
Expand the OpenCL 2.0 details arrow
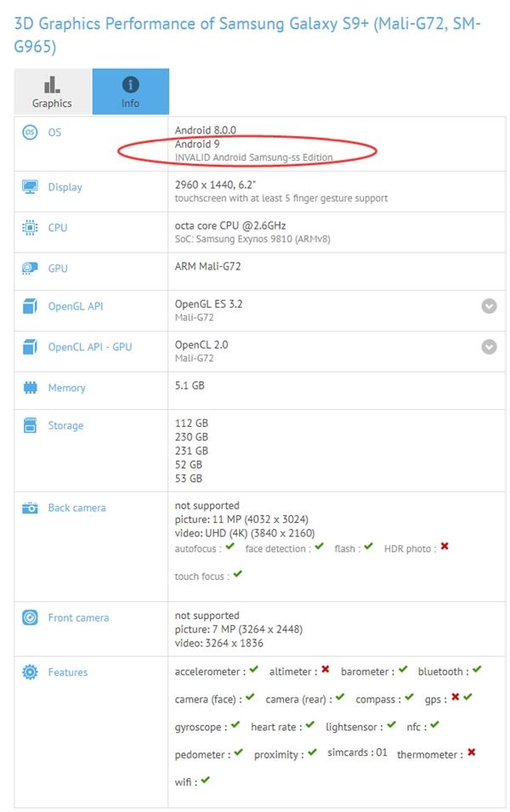[489, 346]
